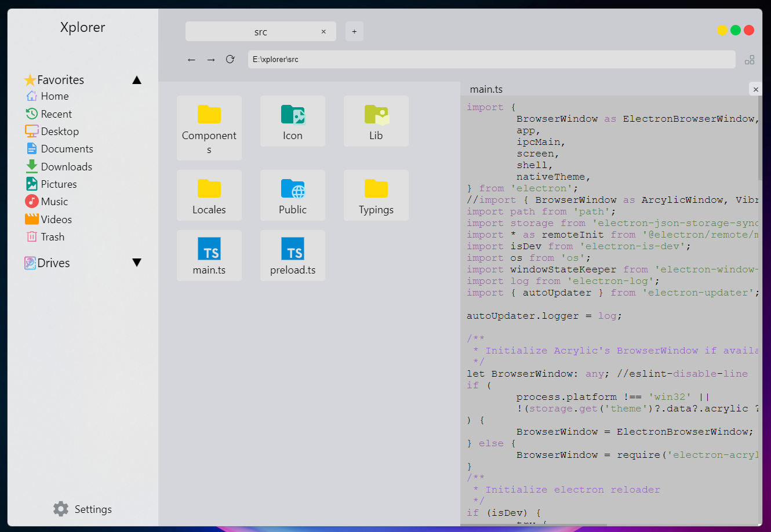
Task: Click the E:\xplorer\src path field
Action: [492, 59]
